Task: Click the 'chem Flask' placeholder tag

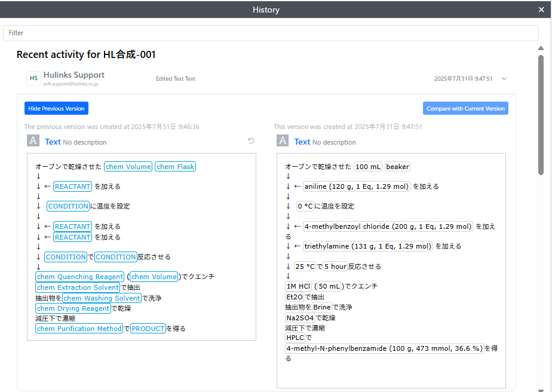Action: (x=176, y=167)
